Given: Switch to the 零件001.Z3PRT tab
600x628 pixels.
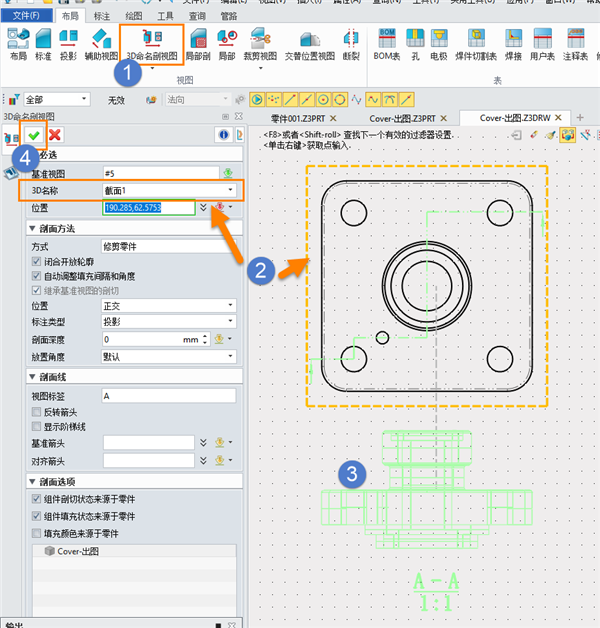Looking at the screenshot, I should tap(299, 118).
